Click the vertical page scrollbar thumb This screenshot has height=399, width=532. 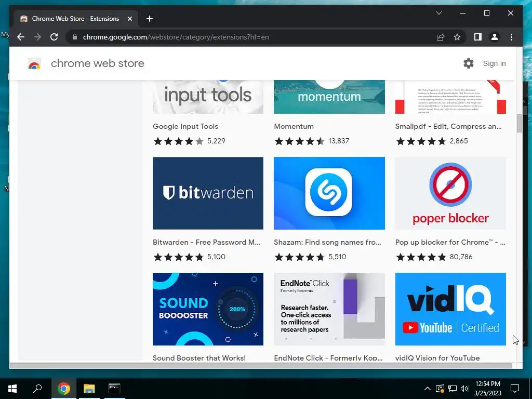coord(519,124)
